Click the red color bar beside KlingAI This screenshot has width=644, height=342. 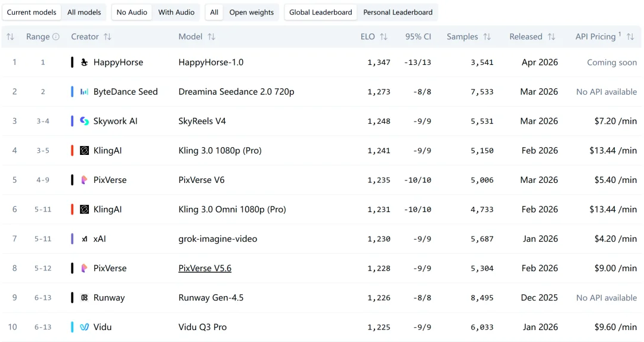(72, 151)
